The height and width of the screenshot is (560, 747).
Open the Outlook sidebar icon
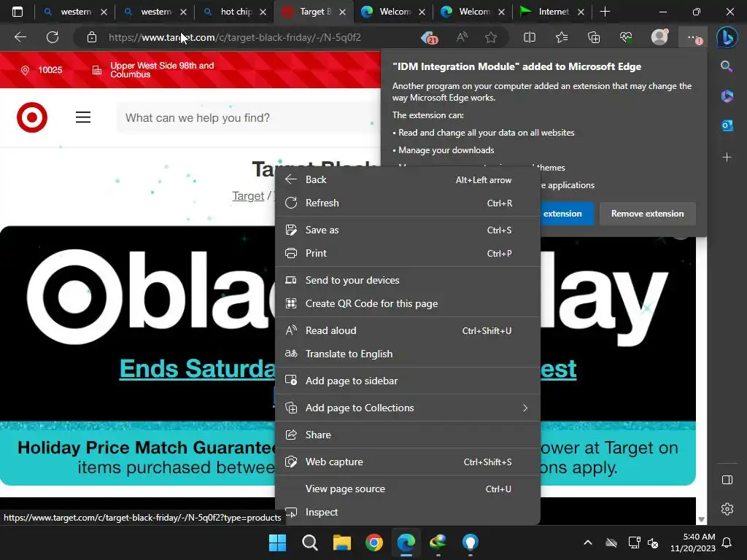pos(727,125)
